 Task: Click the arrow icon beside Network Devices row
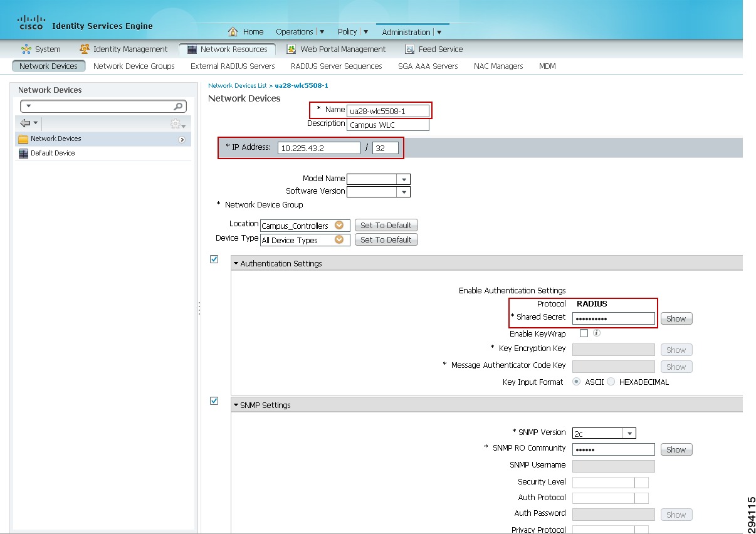tap(182, 140)
